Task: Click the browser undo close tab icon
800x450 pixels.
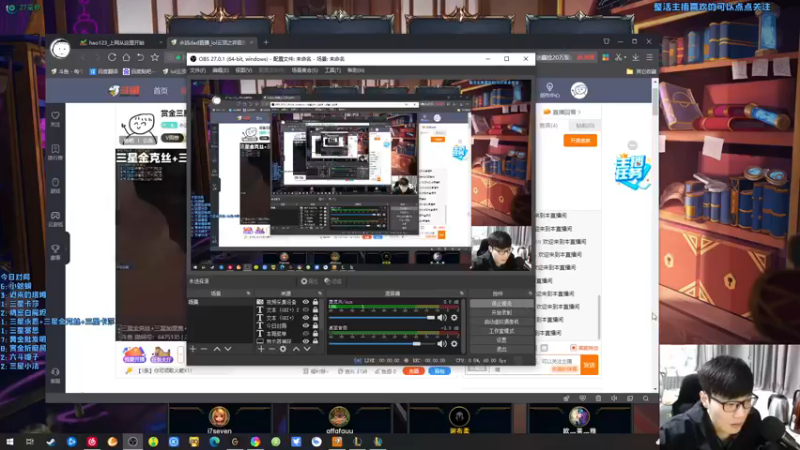Action: [140, 57]
